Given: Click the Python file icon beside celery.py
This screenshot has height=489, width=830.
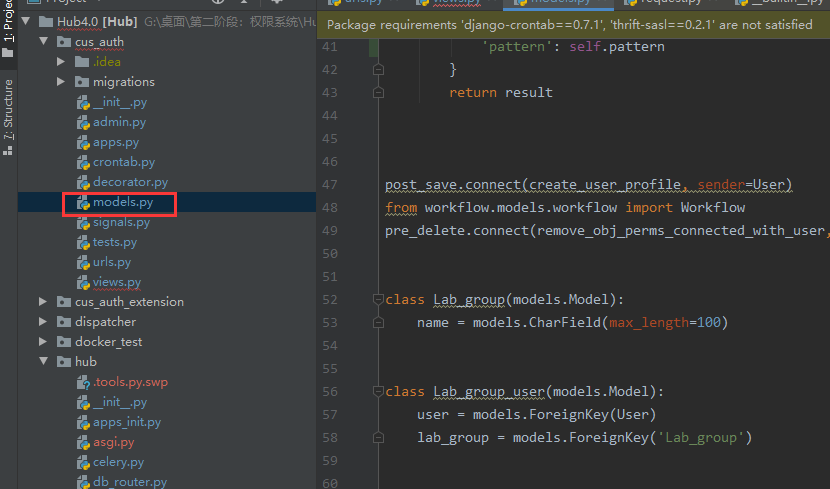Looking at the screenshot, I should pyautogui.click(x=83, y=463).
